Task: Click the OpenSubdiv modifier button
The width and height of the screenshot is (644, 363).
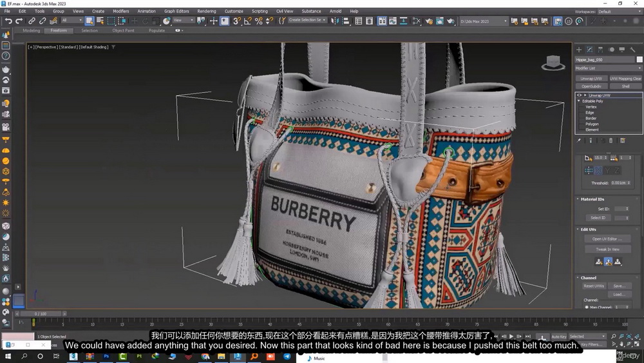Action: pyautogui.click(x=591, y=86)
